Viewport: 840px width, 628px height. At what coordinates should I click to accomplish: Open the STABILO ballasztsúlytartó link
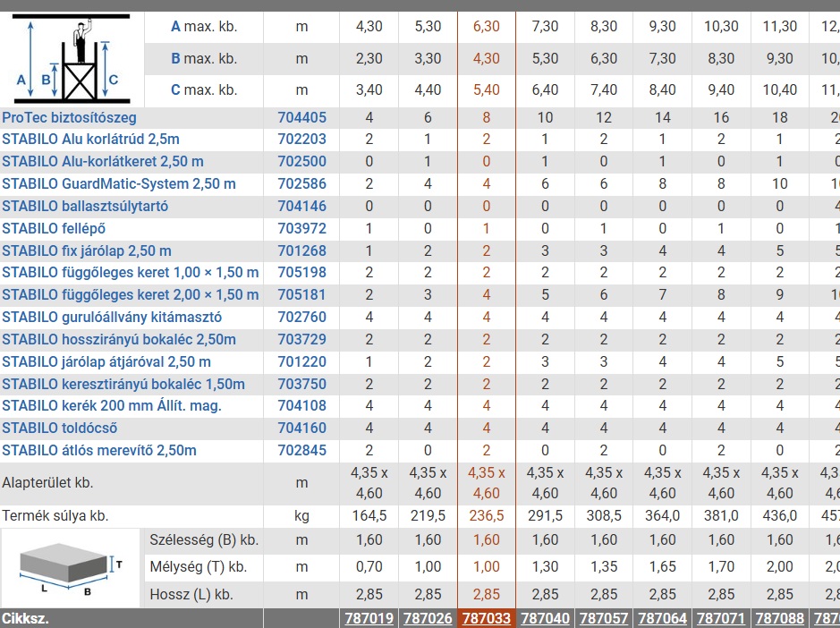click(85, 207)
